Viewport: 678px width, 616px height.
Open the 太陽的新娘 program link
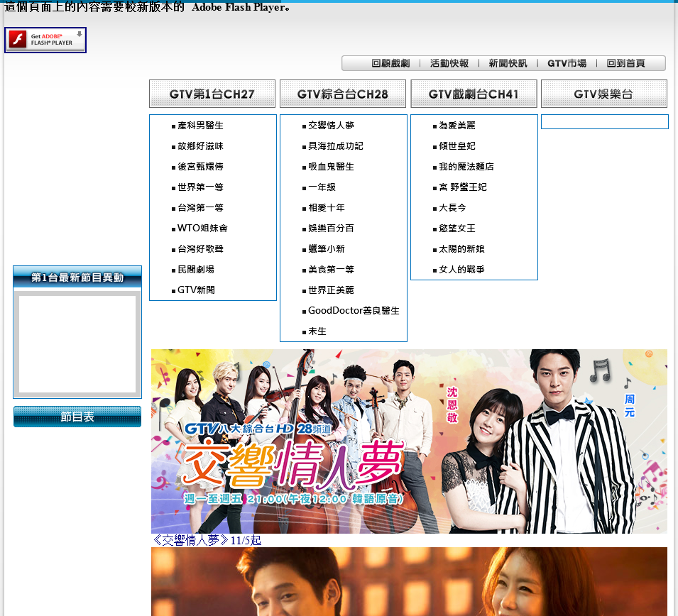pos(461,249)
